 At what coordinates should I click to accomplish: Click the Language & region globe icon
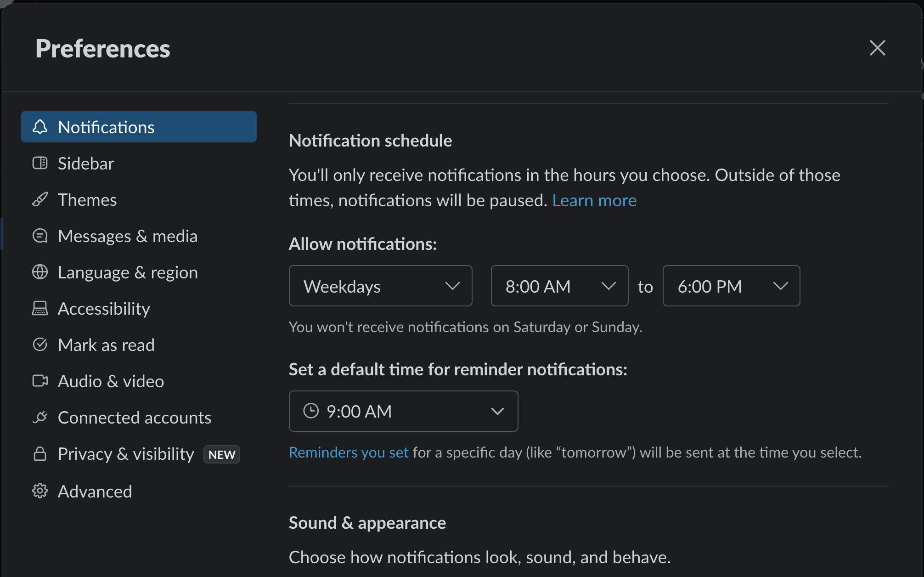(40, 272)
